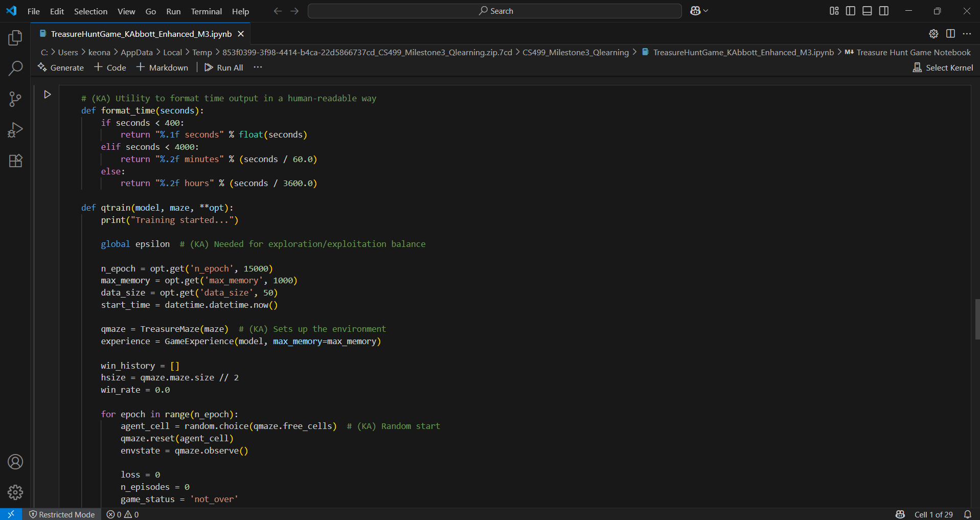The width and height of the screenshot is (980, 520).
Task: Open the File menu
Action: click(x=34, y=11)
